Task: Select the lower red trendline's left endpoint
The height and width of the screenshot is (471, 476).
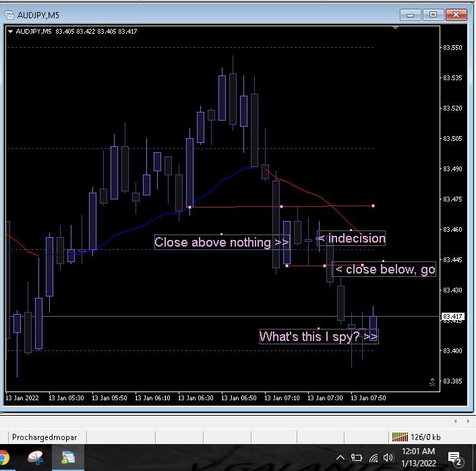Action: click(x=287, y=266)
